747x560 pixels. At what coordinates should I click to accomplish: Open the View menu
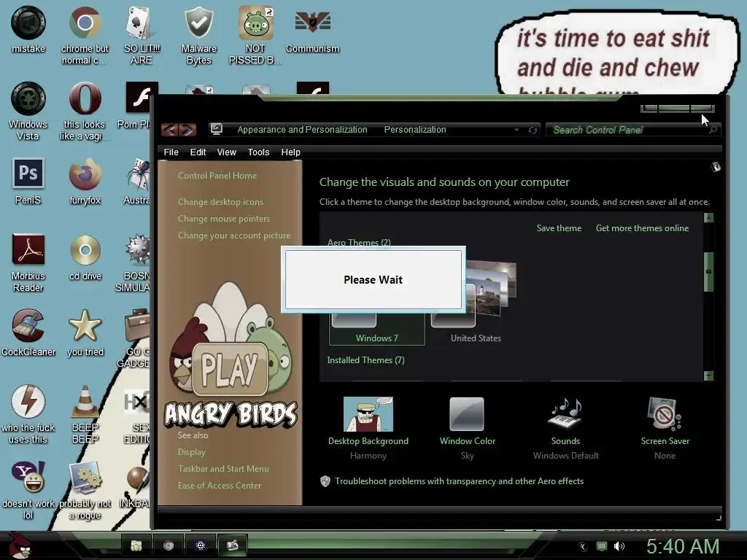point(226,152)
